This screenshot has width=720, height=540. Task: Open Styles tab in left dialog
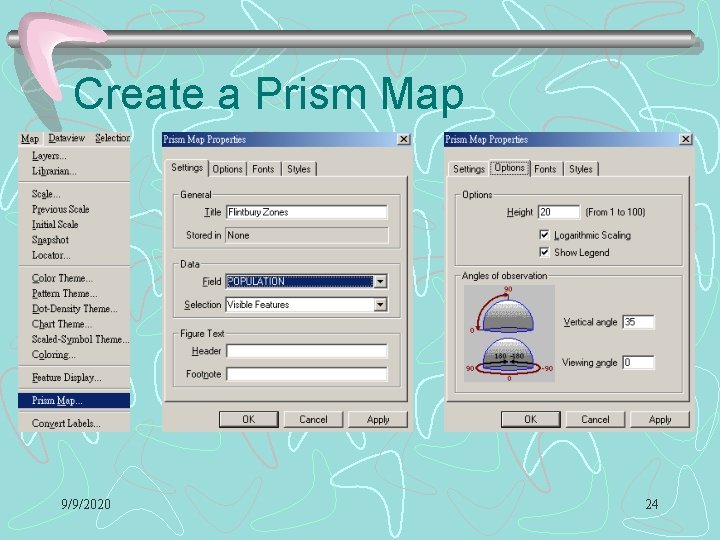299,169
